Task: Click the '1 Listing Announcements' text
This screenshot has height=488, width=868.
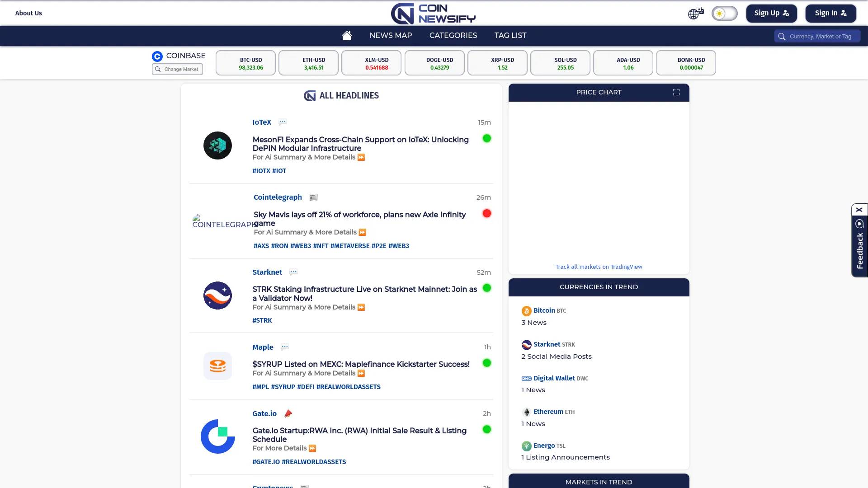Action: [565, 457]
